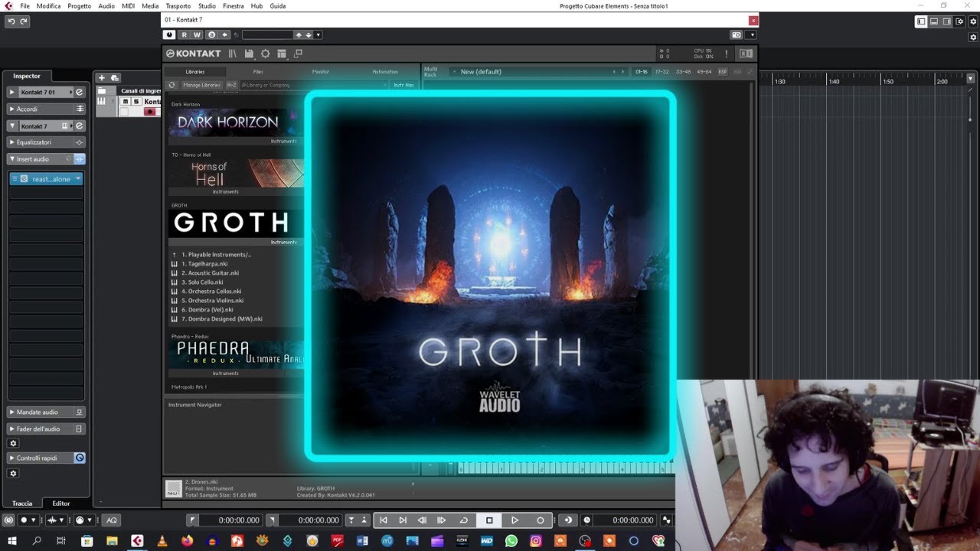Toggle lower zone visibility
The image size is (980, 551).
point(934,21)
